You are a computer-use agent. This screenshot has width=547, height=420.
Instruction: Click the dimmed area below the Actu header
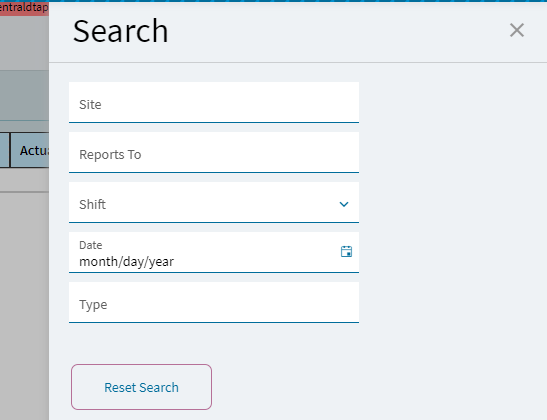tap(24, 180)
